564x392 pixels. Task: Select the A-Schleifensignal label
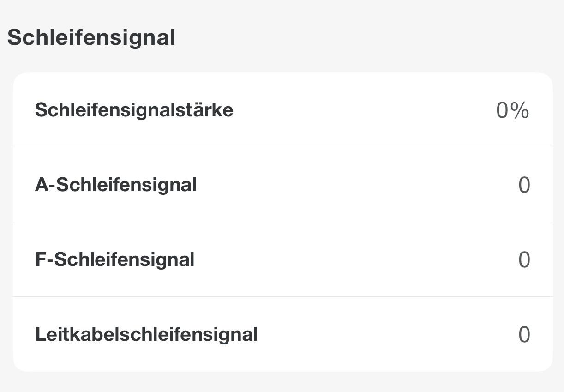point(116,185)
